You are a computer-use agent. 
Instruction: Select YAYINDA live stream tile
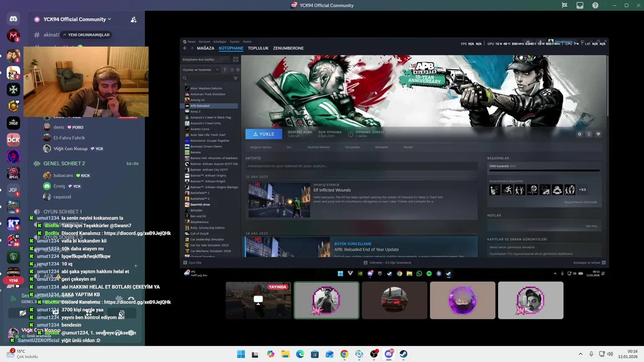258,300
